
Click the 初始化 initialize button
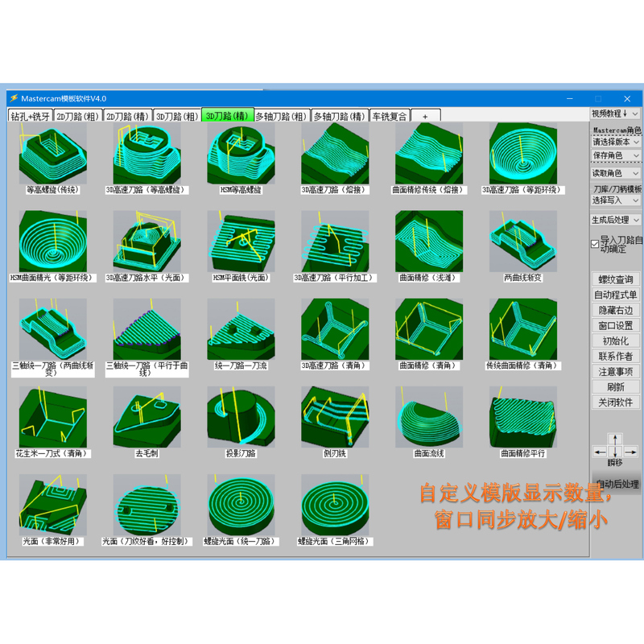(x=615, y=341)
